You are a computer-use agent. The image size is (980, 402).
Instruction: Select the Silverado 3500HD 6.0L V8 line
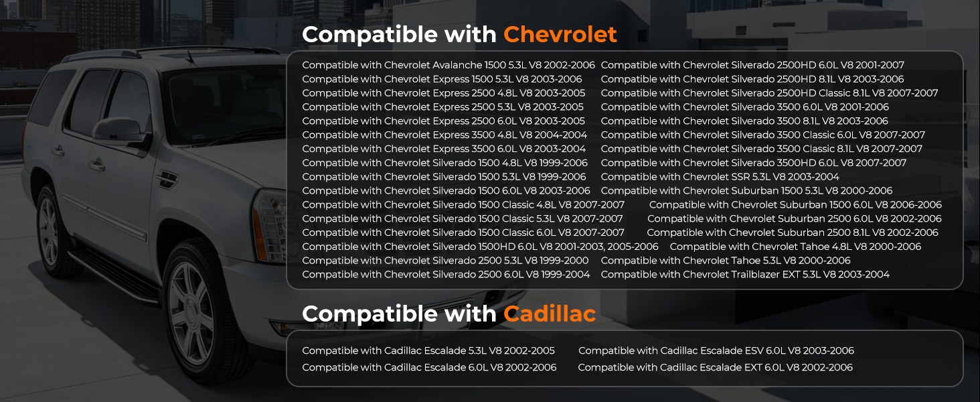point(754,163)
